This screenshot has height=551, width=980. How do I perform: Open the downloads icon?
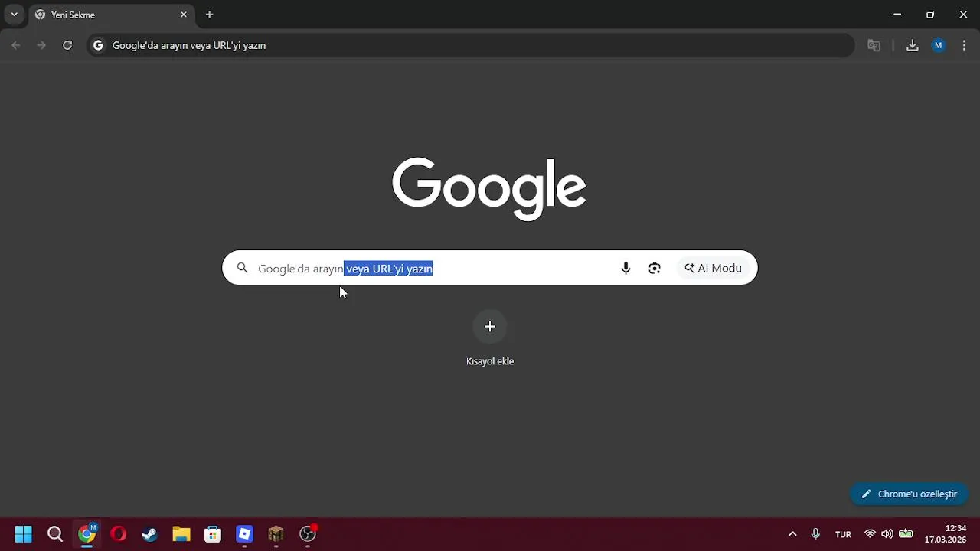coord(913,45)
